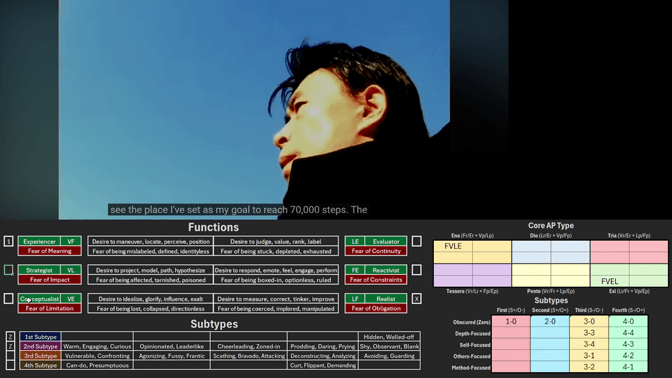Click the 'Can-do, Presumptuous' cell
Screen dimensions: 672x378
coord(97,365)
